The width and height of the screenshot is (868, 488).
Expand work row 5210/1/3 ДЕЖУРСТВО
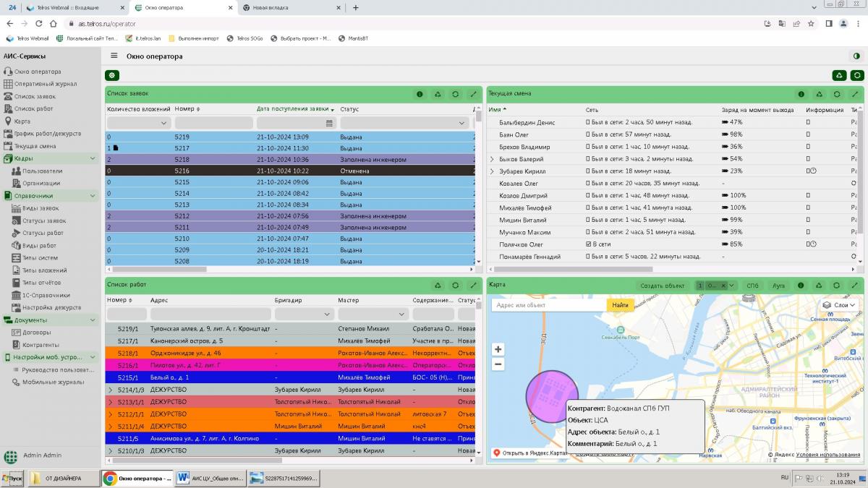(x=111, y=450)
